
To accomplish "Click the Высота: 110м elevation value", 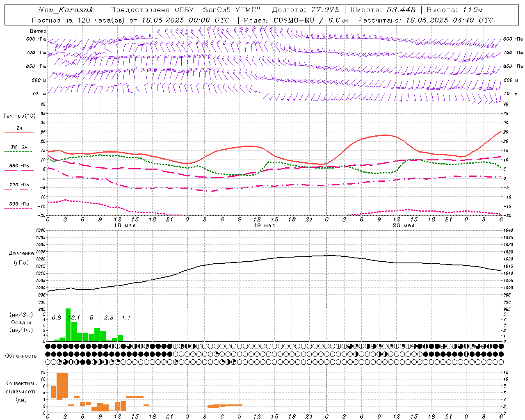I will (454, 10).
